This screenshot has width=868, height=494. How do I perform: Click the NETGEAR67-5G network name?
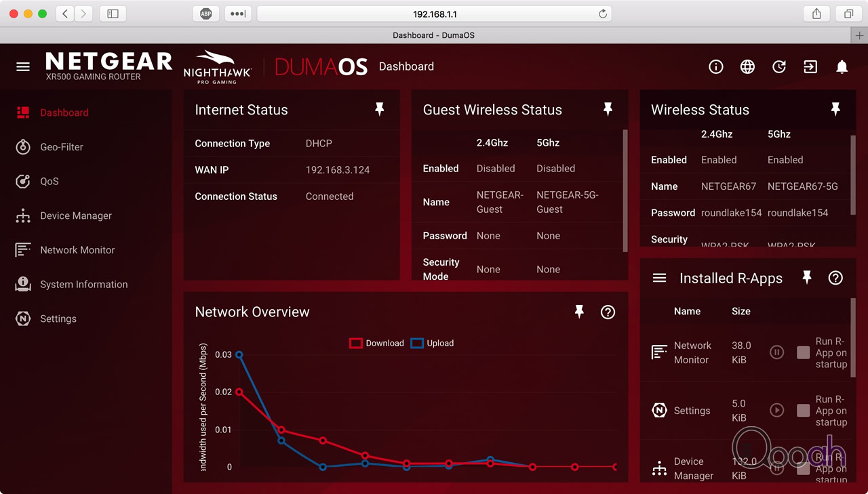[x=803, y=186]
